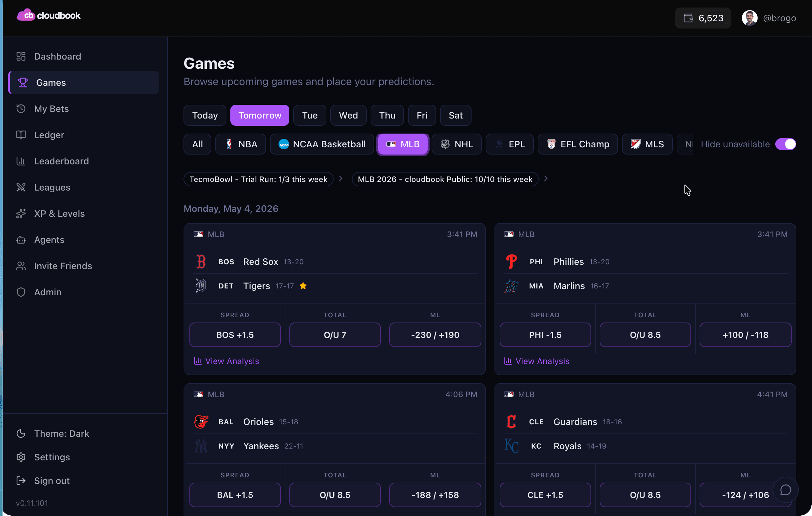
Task: Open XP & Levels sparkle icon
Action: pyautogui.click(x=21, y=213)
